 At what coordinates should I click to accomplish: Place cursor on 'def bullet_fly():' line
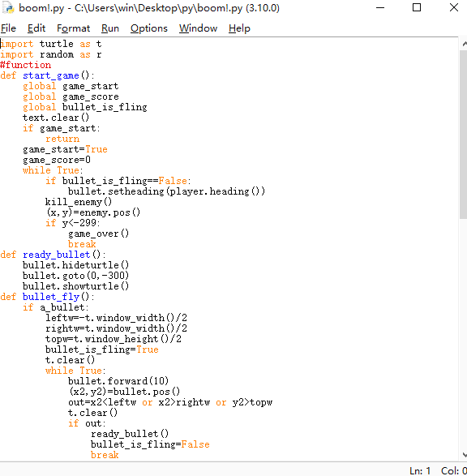tap(47, 297)
